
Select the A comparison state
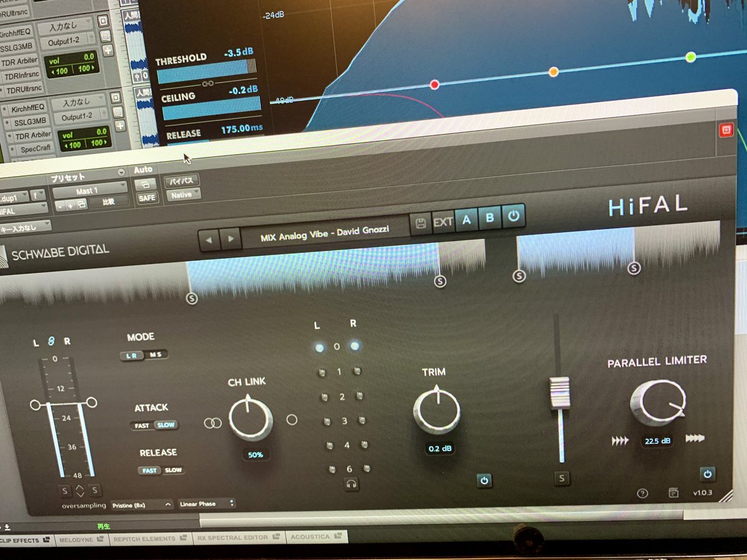pos(466,220)
